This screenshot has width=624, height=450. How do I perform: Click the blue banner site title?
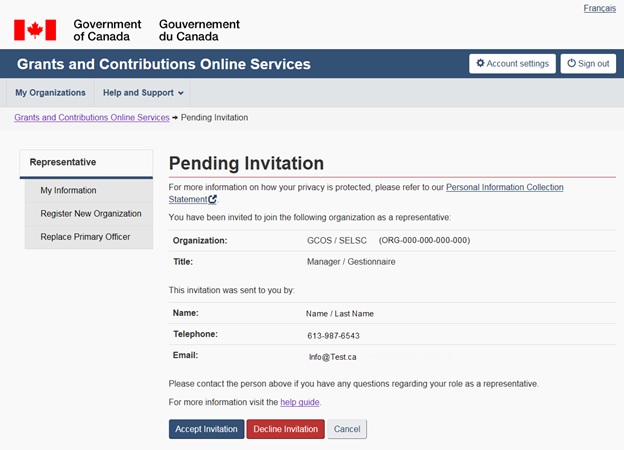(164, 64)
